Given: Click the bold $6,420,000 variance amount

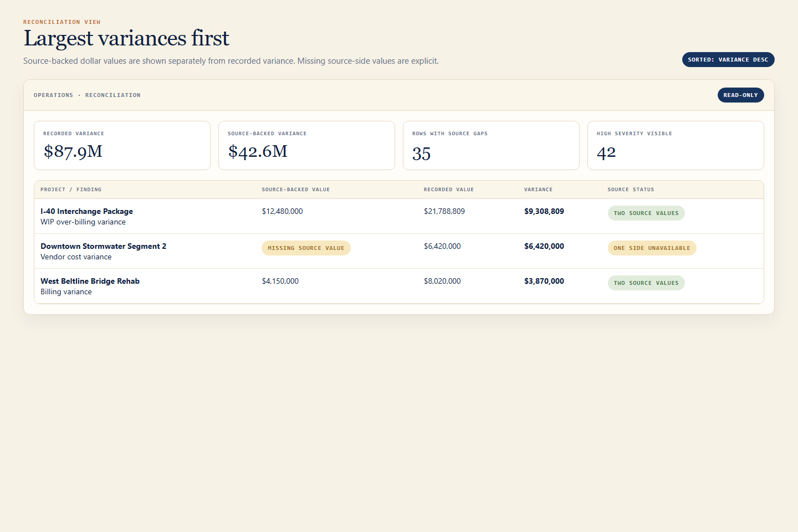Looking at the screenshot, I should (x=544, y=246).
